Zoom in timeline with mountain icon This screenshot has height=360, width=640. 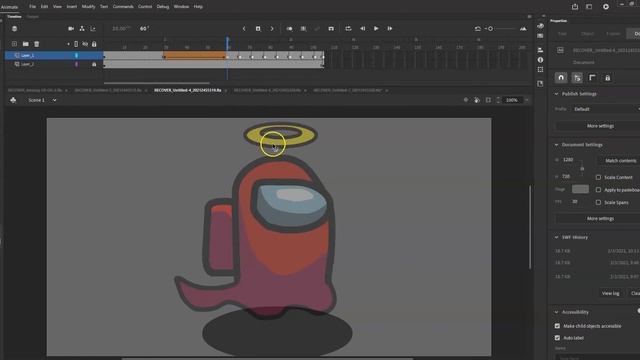point(523,29)
